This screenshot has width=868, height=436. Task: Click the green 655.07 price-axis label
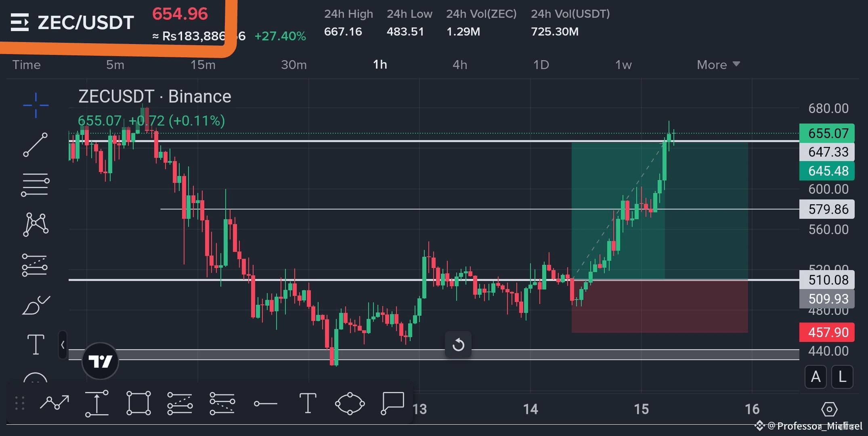click(827, 133)
